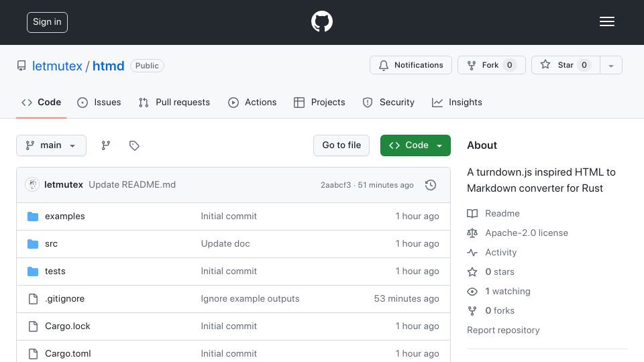
Task: Open Initial commit message for tests row
Action: point(229,271)
